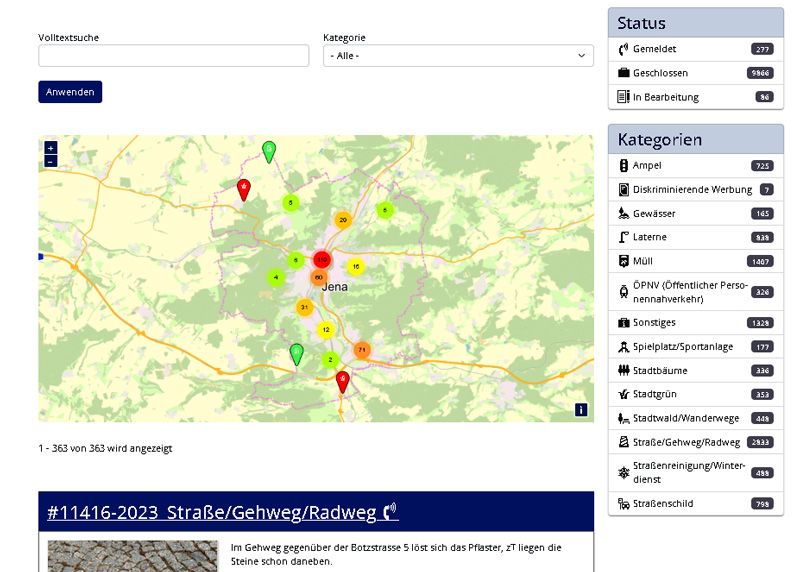
Task: Zoom in the map with plus
Action: (51, 148)
